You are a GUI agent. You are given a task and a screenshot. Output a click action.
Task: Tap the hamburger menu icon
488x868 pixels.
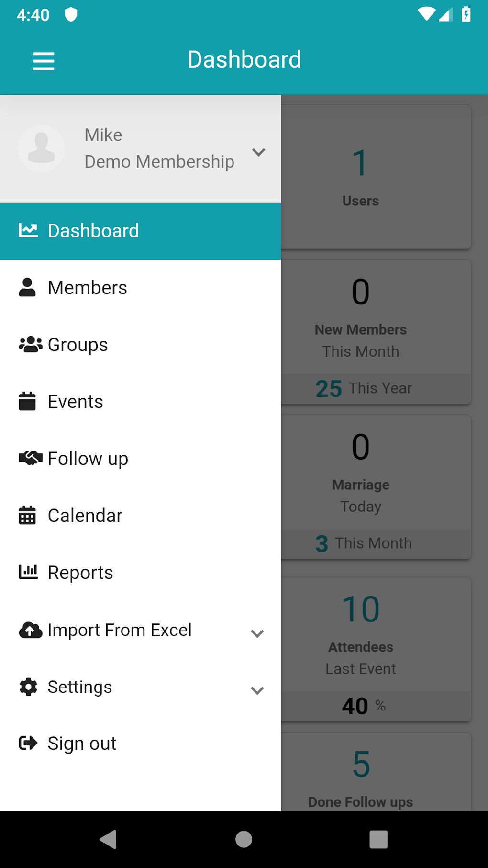(44, 61)
